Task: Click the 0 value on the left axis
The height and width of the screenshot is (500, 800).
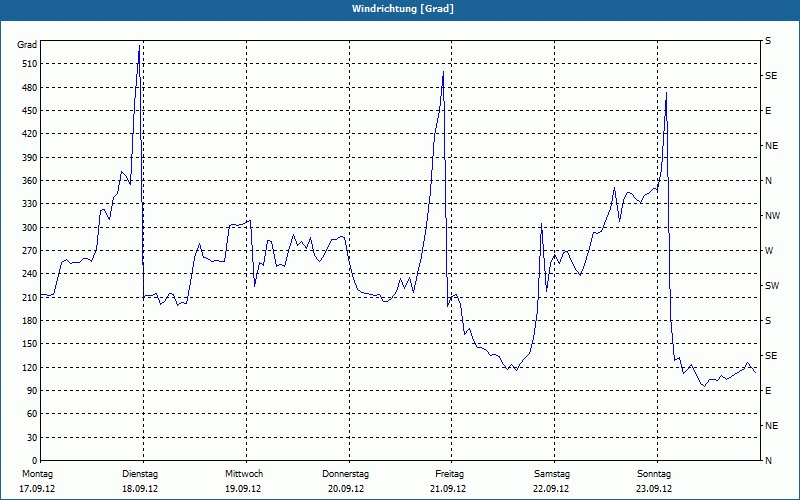Action: point(34,461)
